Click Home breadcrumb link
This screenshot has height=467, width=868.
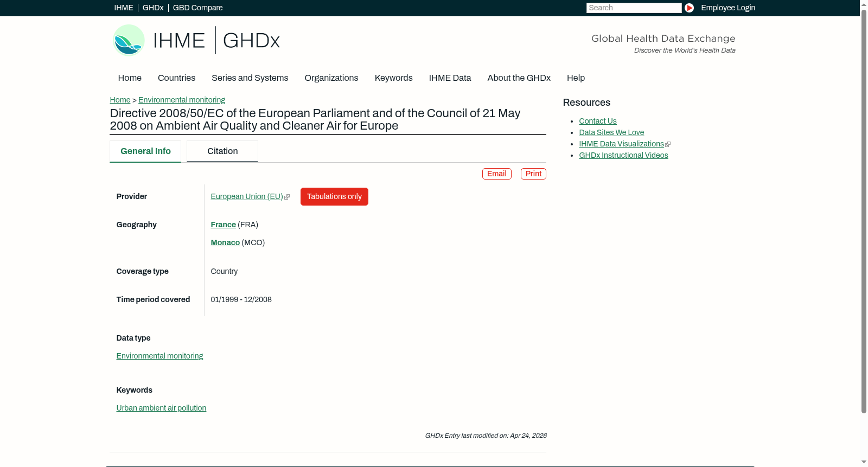[x=120, y=100]
